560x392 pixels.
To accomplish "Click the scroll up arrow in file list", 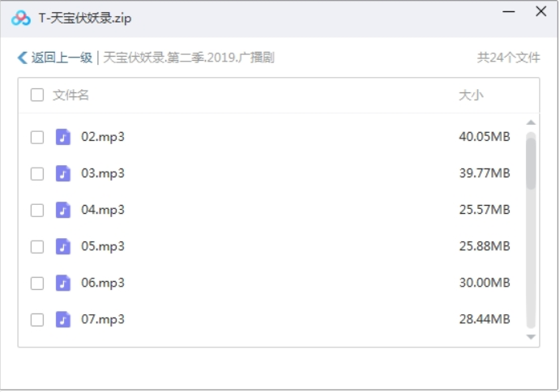I will (x=531, y=122).
